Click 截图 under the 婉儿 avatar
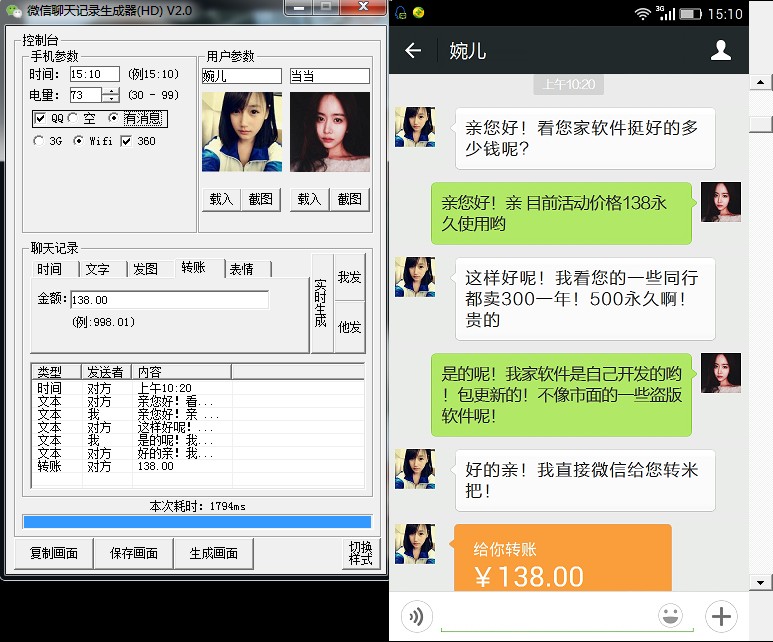This screenshot has width=773, height=642. (x=261, y=199)
